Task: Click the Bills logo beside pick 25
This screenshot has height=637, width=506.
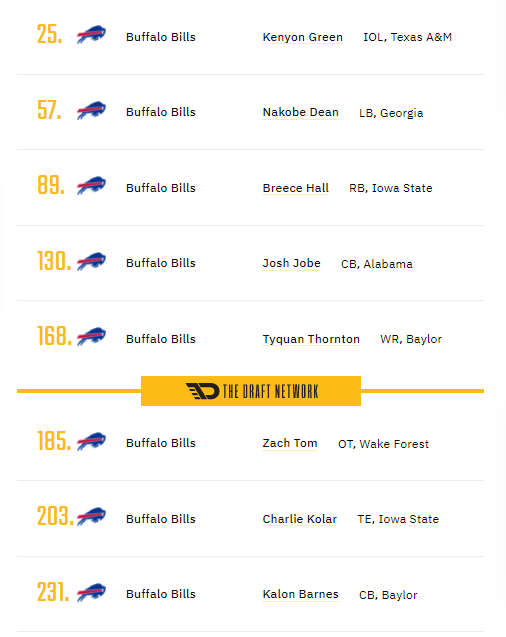Action: (91, 35)
